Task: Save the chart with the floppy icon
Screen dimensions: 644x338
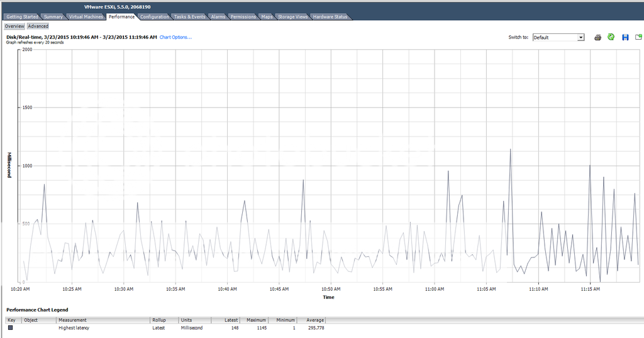Action: pos(625,37)
